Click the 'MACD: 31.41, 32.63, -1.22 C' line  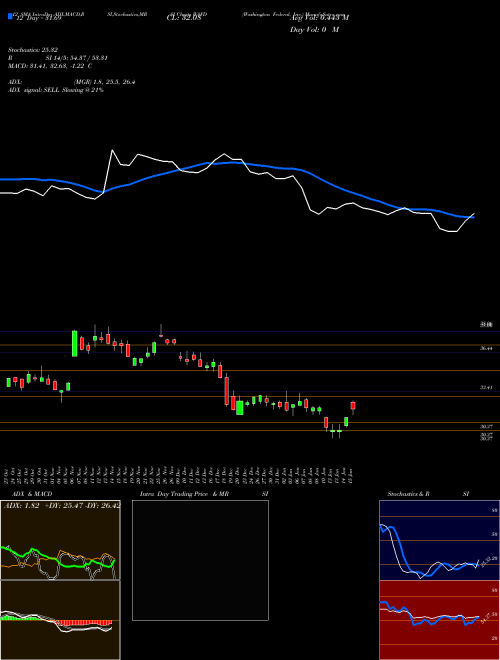[50, 66]
